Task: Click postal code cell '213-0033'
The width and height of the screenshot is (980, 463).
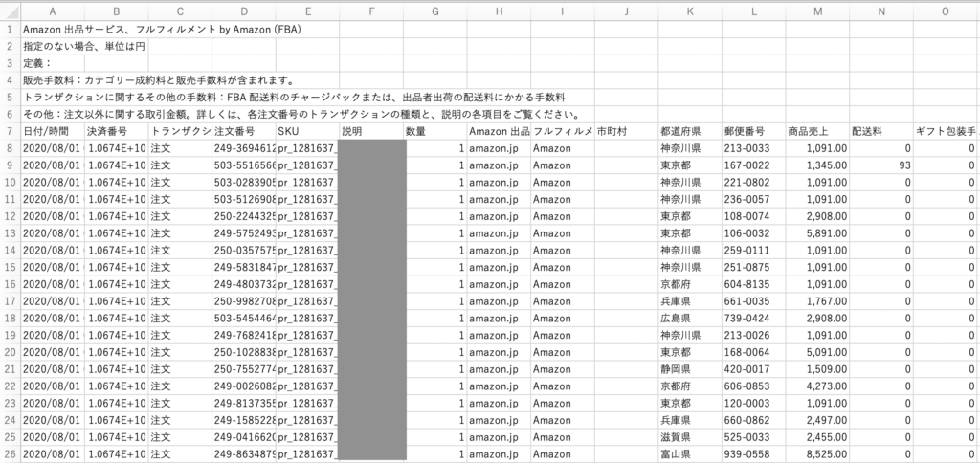Action: [x=754, y=148]
